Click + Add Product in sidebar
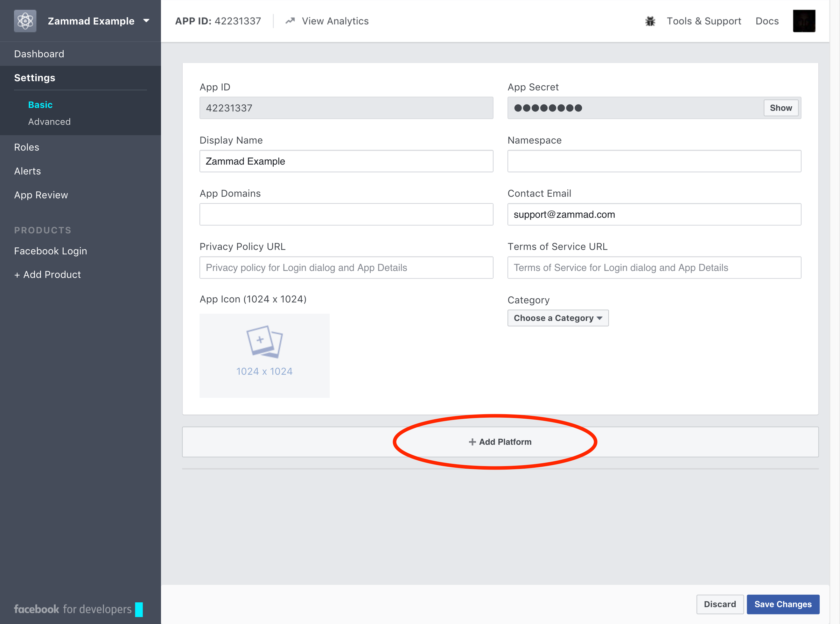The width and height of the screenshot is (840, 624). tap(47, 275)
